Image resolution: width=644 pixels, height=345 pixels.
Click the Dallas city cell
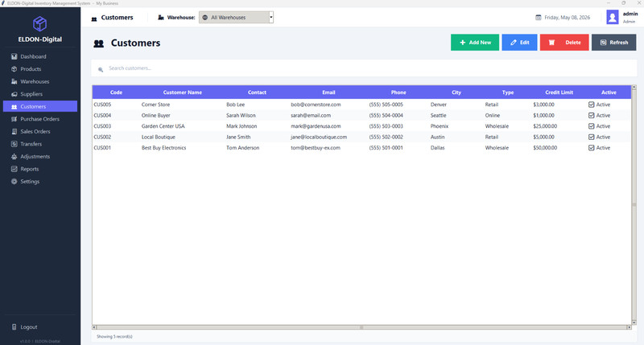[x=437, y=148]
